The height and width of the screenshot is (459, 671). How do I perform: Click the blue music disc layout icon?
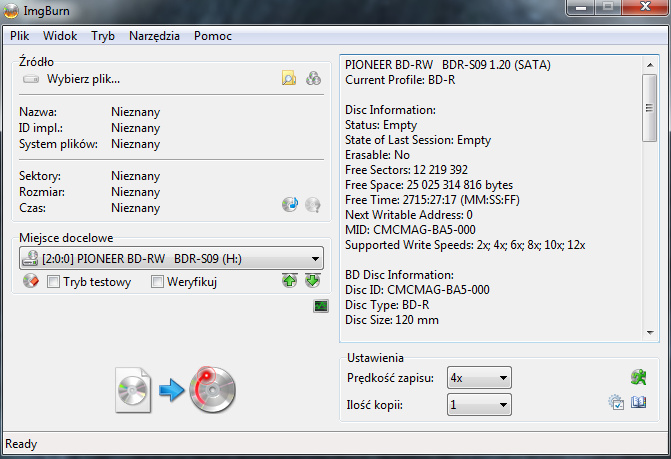coord(290,204)
